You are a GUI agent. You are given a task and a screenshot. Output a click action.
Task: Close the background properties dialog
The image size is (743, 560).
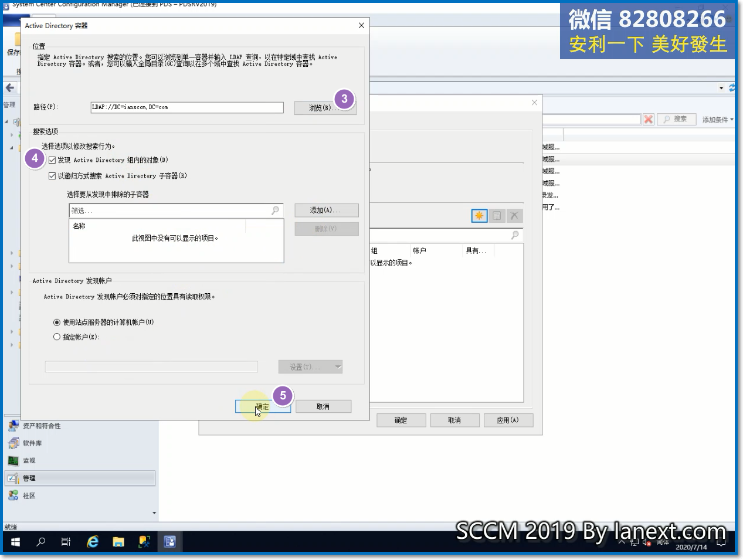click(x=534, y=103)
